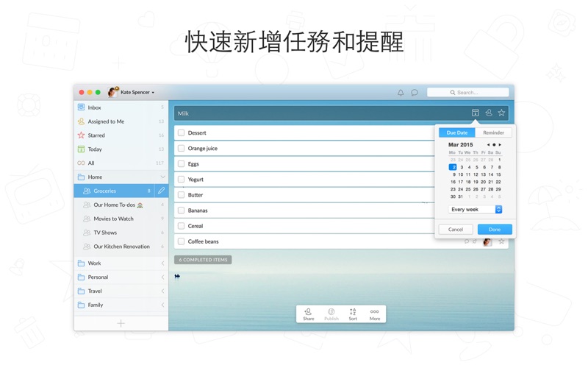Click assignee avatar on Coffee beans row
This screenshot has width=588, height=368.
[x=487, y=241]
